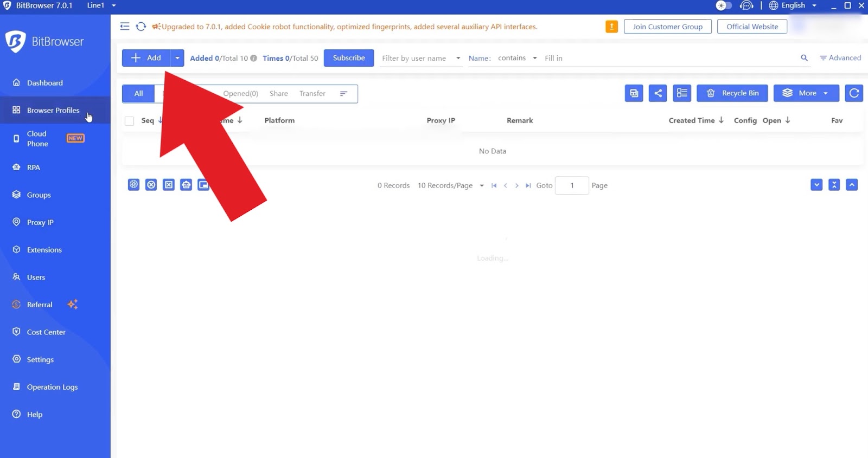Open Advanced filter options
This screenshot has width=868, height=458.
(x=840, y=58)
